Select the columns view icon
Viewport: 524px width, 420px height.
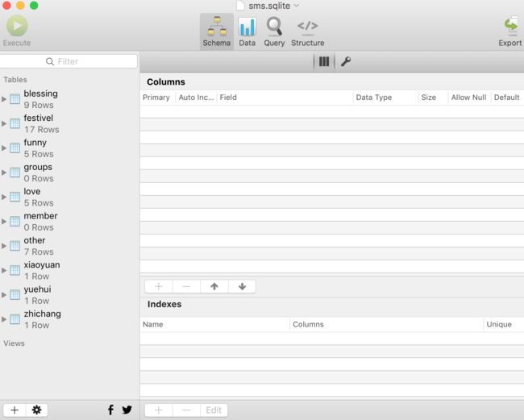tap(324, 61)
